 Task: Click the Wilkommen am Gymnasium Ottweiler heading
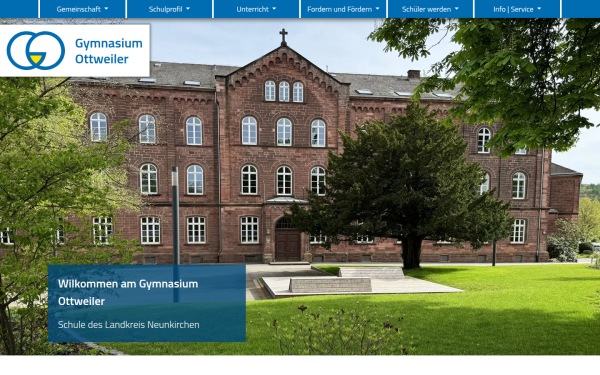coord(128,292)
